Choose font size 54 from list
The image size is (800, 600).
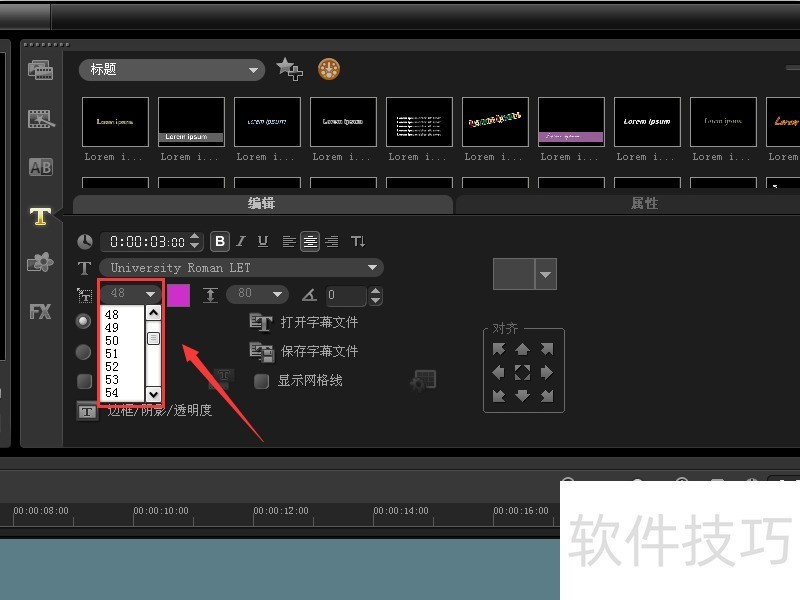pyautogui.click(x=112, y=393)
